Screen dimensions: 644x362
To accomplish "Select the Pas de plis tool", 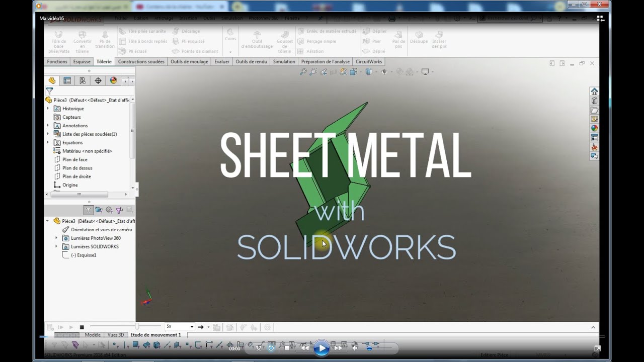I will [398, 40].
